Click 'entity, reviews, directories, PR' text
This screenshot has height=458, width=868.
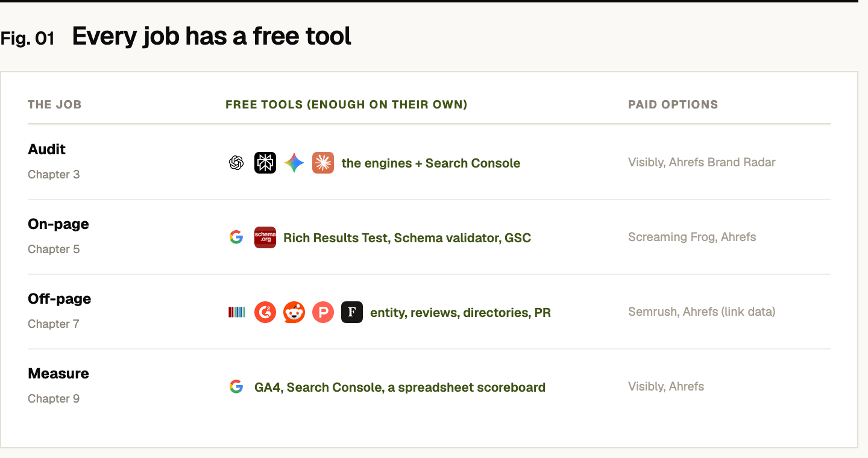coord(461,313)
